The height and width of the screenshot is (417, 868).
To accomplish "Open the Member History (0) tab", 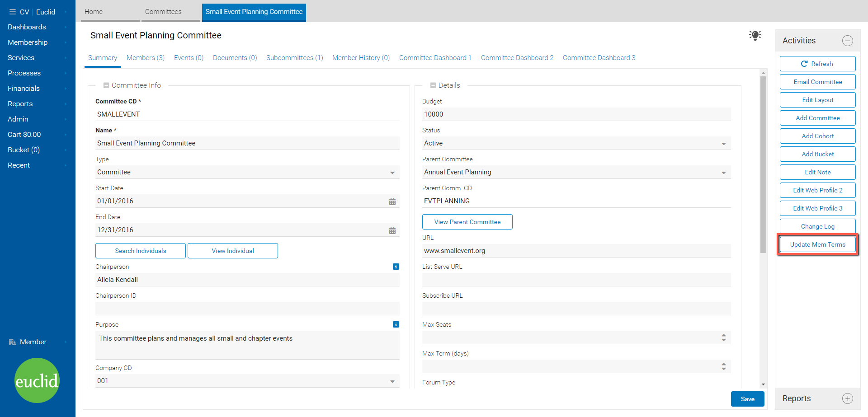I will (361, 58).
